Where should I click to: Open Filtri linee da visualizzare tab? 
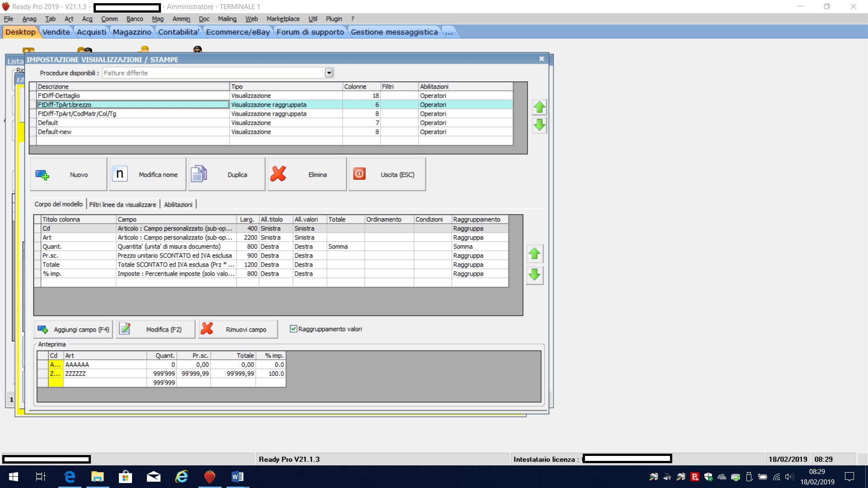pos(123,205)
